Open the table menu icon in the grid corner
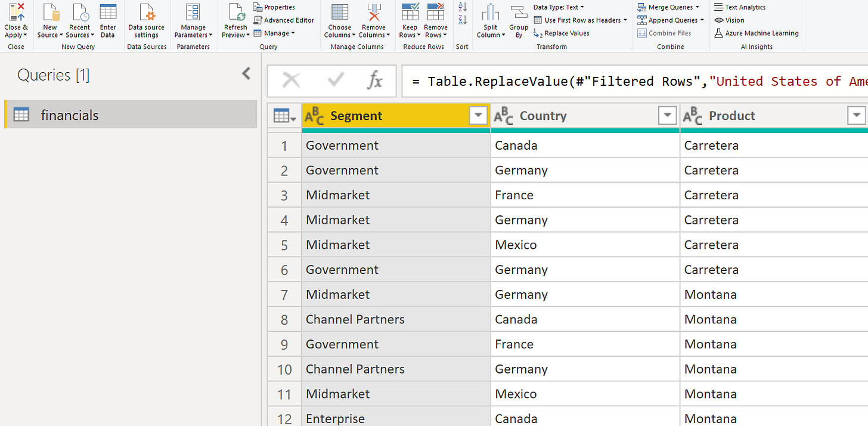 click(x=284, y=116)
